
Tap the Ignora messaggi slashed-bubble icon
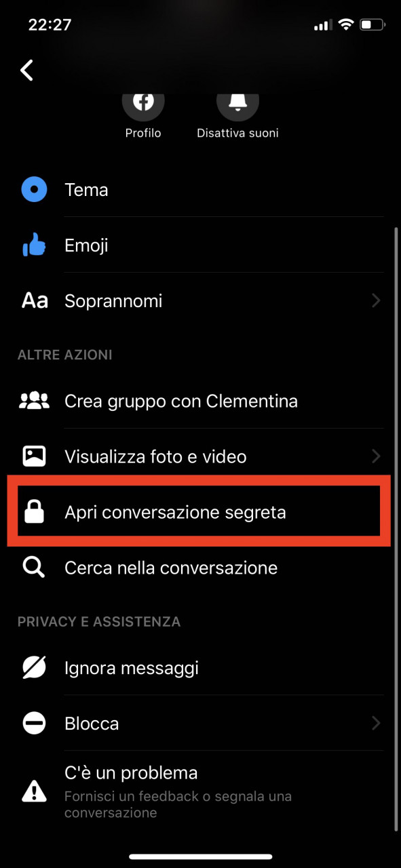point(34,669)
